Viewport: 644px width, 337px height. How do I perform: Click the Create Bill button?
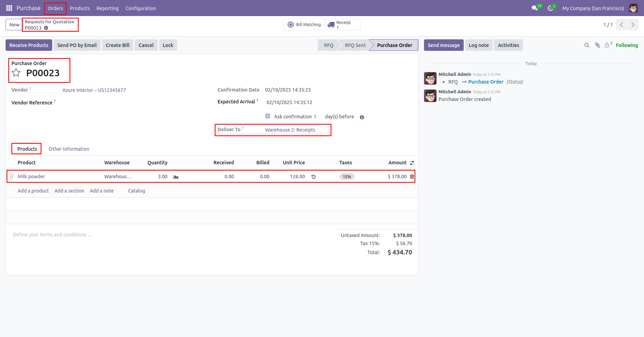[118, 45]
